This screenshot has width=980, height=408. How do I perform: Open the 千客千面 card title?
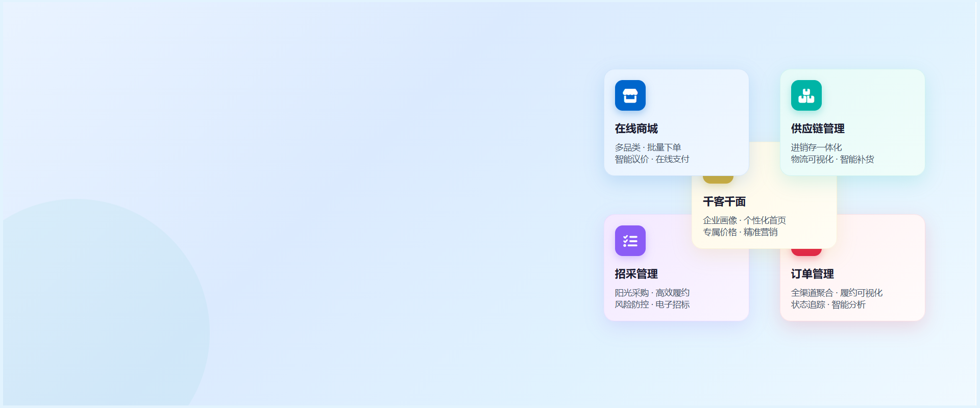point(724,201)
